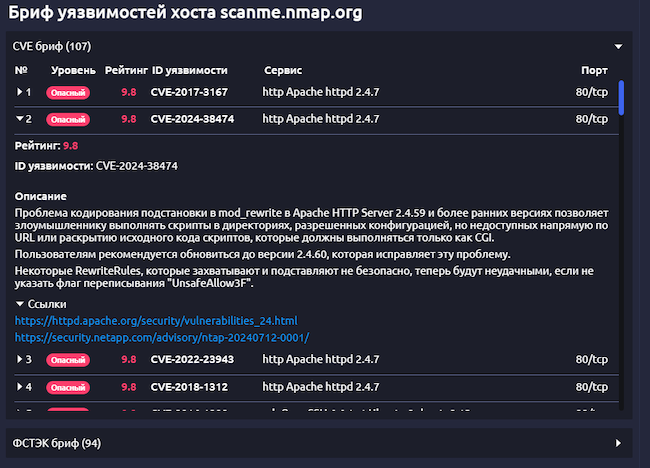Expand the ФСТЭК бриф (94) section arrow
Image resolution: width=650 pixels, height=468 pixels.
coord(618,442)
